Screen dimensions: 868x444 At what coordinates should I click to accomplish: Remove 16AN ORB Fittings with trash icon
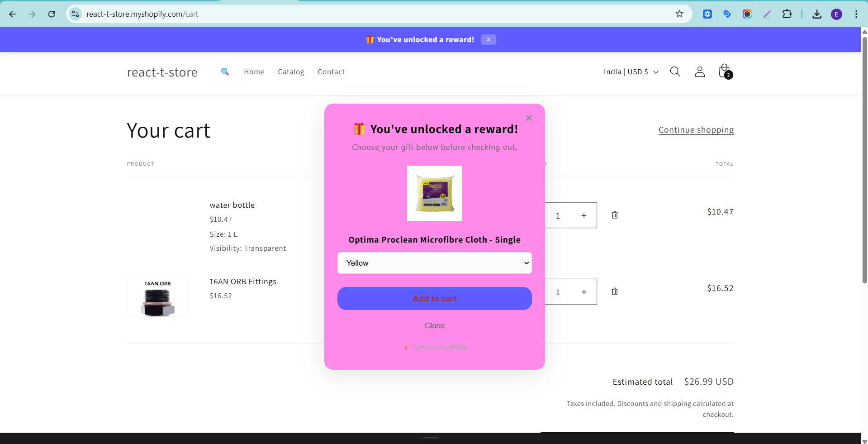615,291
